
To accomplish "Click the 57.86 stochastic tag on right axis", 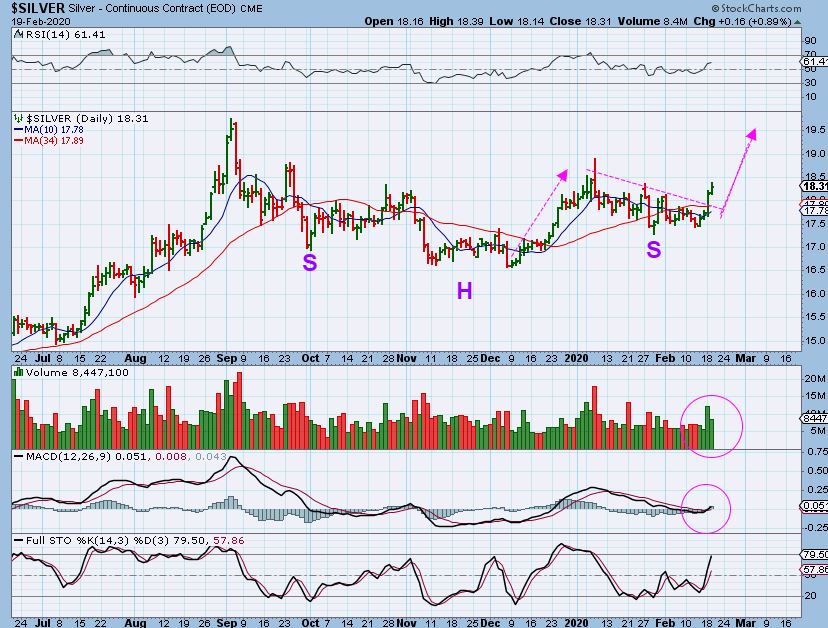I will [x=815, y=570].
